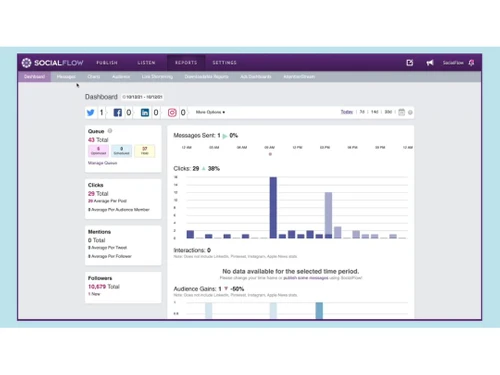500x375 pixels.
Task: Click the Twitter count '1'
Action: pyautogui.click(x=101, y=113)
